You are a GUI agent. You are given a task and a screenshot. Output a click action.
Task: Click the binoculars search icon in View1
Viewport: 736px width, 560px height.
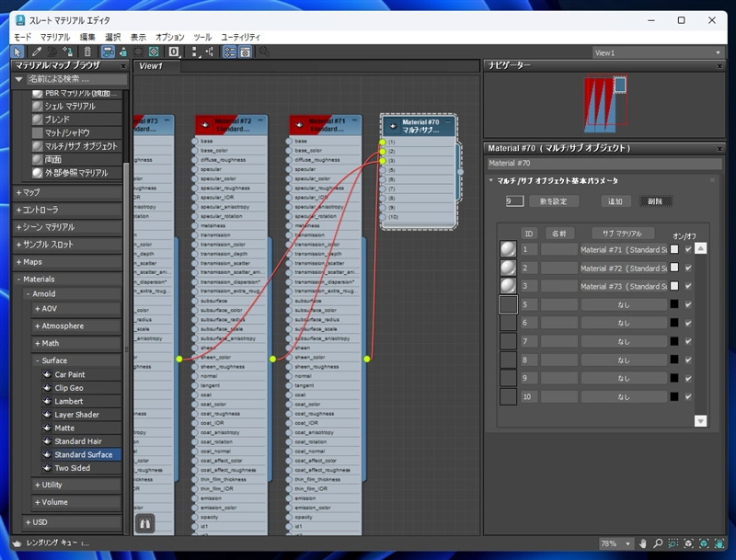pos(145,523)
